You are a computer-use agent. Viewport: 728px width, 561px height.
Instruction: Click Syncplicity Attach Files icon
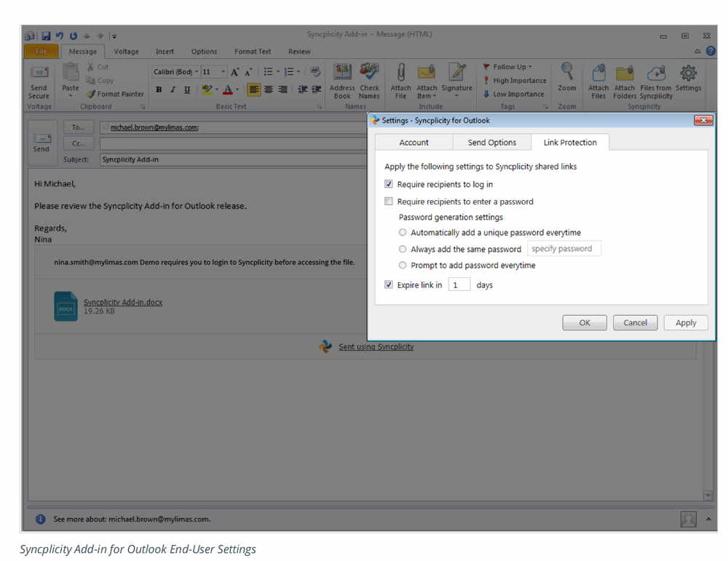click(598, 73)
